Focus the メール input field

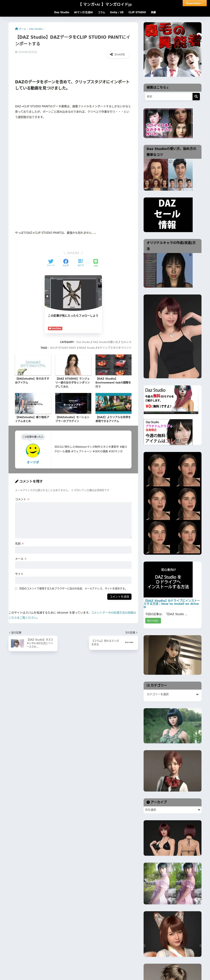tap(73, 565)
